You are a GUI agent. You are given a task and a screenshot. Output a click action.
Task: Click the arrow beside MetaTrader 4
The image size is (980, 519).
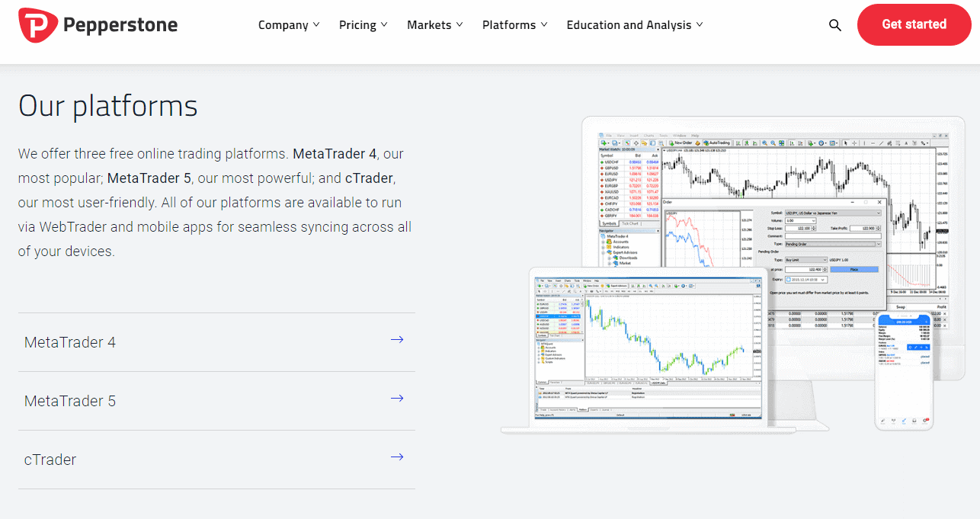397,339
